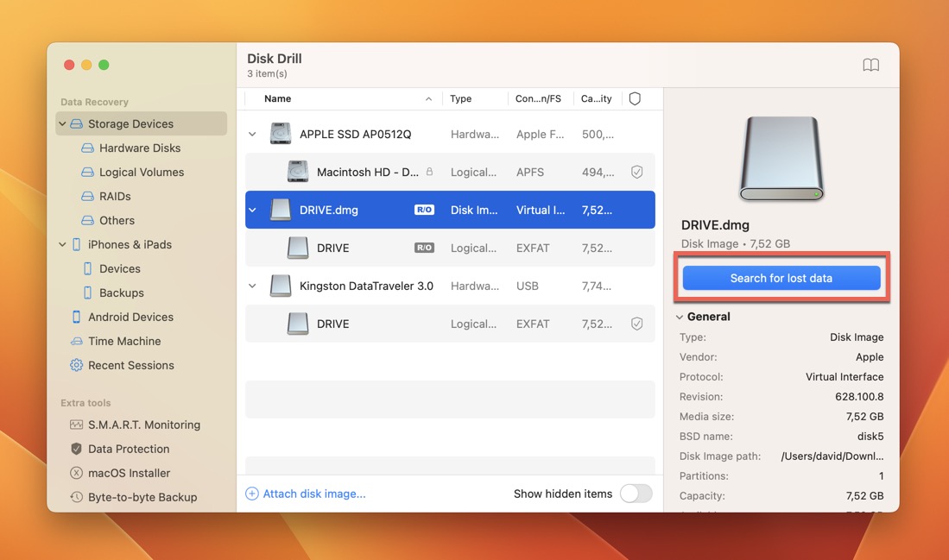The width and height of the screenshot is (949, 560).
Task: Click the Android Devices icon
Action: tap(76, 317)
